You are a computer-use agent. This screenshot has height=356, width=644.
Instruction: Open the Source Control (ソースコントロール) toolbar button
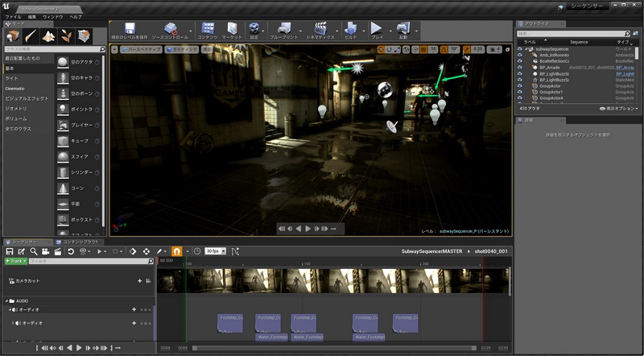click(x=170, y=31)
